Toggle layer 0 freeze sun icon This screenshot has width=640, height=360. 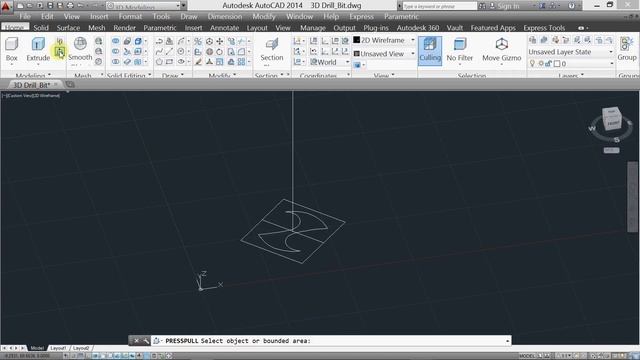(x=541, y=64)
